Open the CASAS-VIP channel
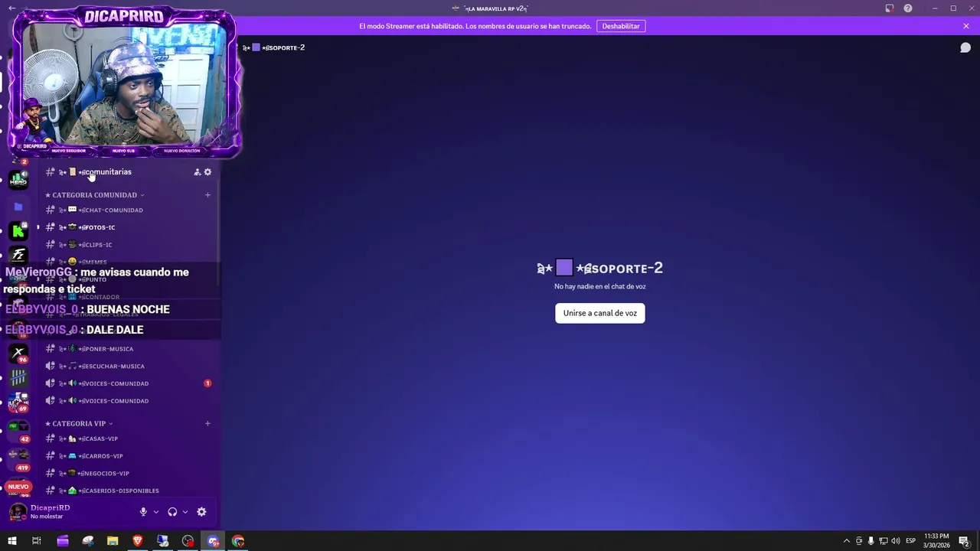Screen dimensions: 980x551 click(129, 439)
